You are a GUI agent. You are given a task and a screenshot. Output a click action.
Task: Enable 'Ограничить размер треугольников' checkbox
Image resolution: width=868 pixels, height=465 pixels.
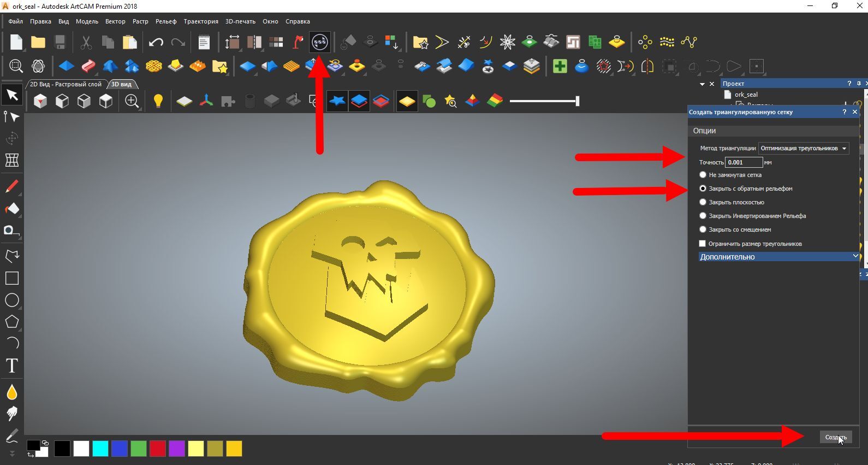[x=703, y=244]
